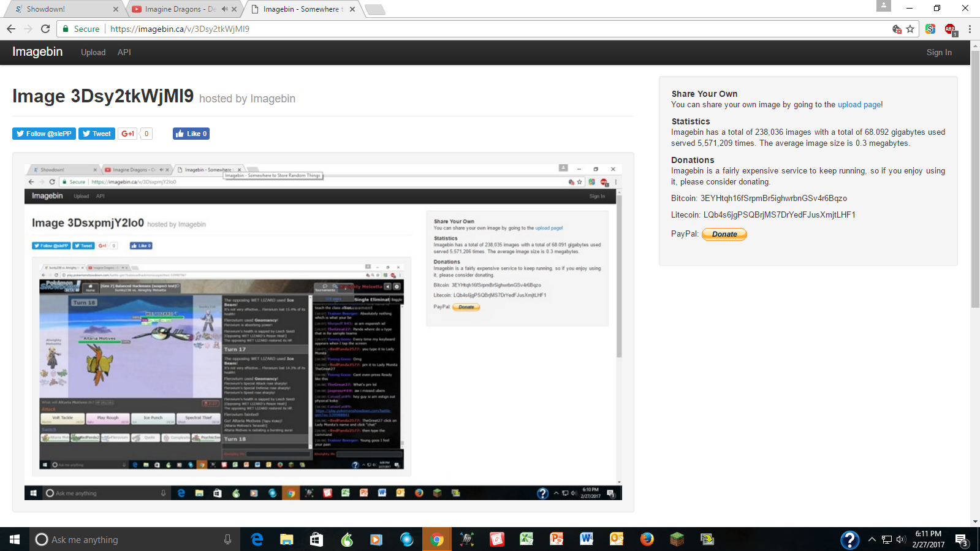The image size is (980, 551).
Task: Open the Windows Store taskbar icon
Action: (x=316, y=539)
